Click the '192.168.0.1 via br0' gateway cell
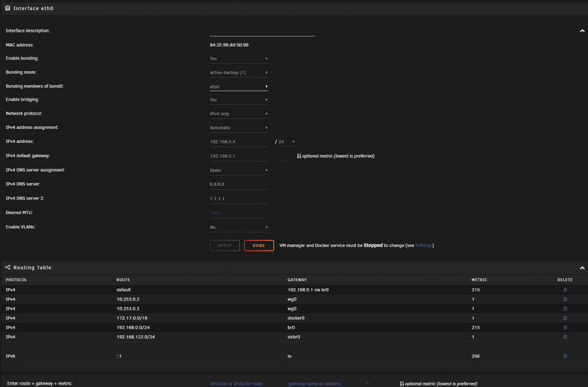This screenshot has height=387, width=588. [x=308, y=290]
